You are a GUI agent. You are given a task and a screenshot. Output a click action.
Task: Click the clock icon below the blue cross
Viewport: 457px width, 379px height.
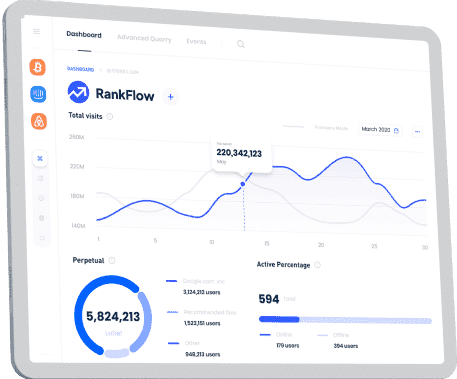pyautogui.click(x=41, y=178)
